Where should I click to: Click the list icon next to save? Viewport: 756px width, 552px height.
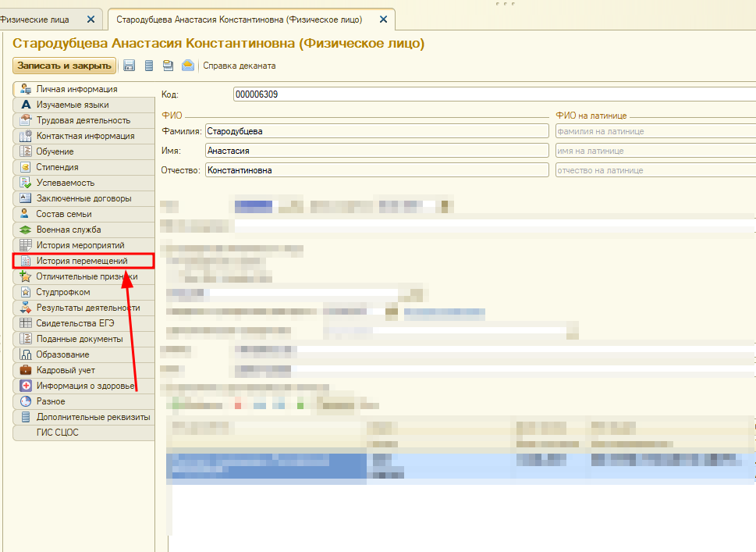(148, 66)
